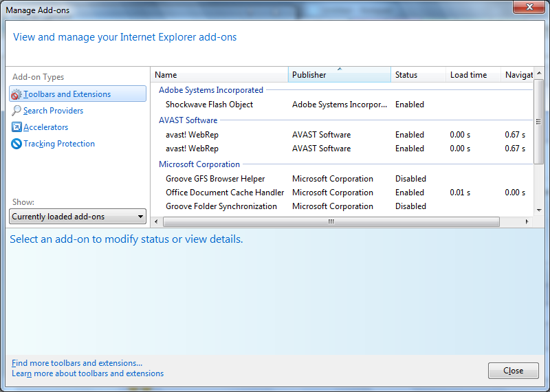Sort by the Name column header

pos(219,75)
